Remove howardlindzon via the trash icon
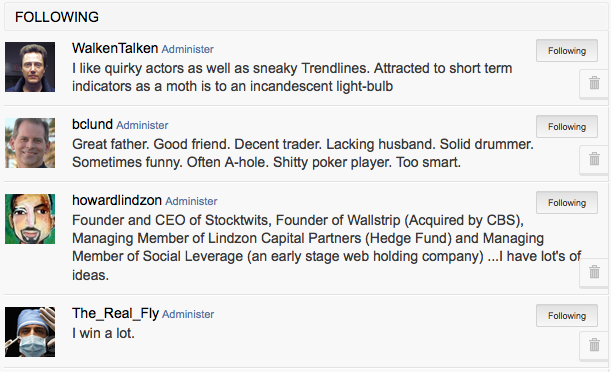Image resolution: width=611 pixels, height=372 pixels. click(594, 272)
